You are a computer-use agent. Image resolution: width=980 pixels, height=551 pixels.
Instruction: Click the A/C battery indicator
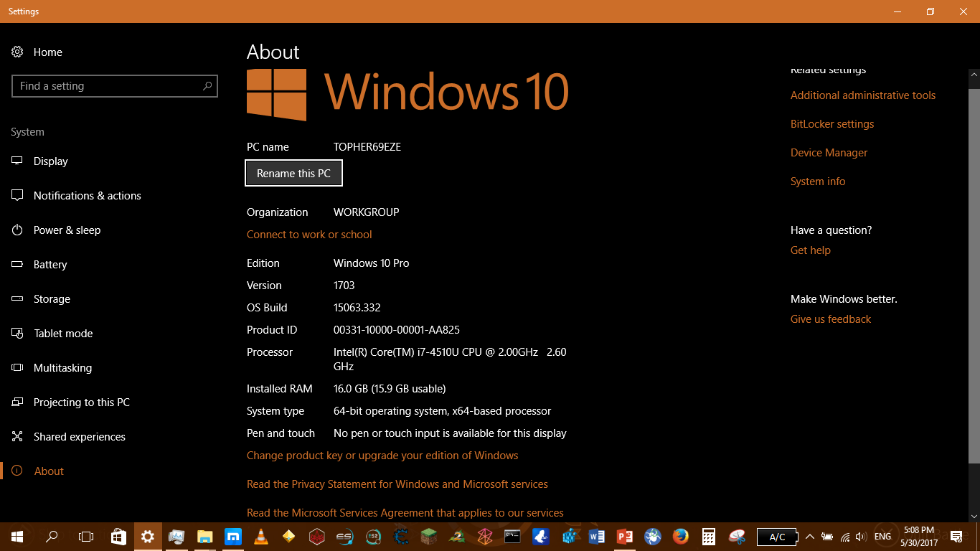pos(777,537)
